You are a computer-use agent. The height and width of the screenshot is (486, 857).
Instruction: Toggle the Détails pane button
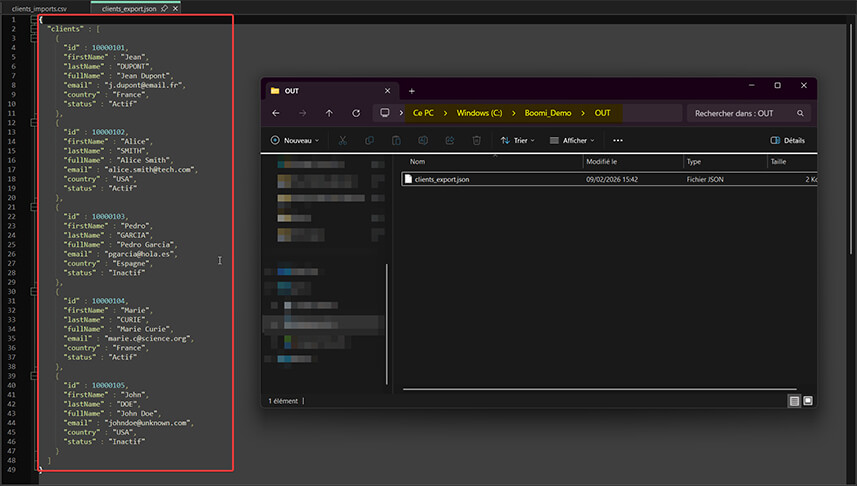click(x=787, y=141)
